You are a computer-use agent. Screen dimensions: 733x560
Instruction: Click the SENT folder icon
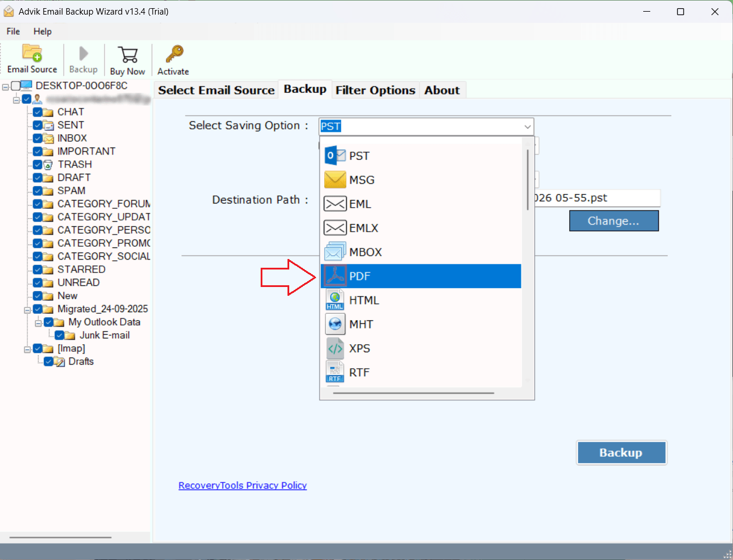click(48, 125)
